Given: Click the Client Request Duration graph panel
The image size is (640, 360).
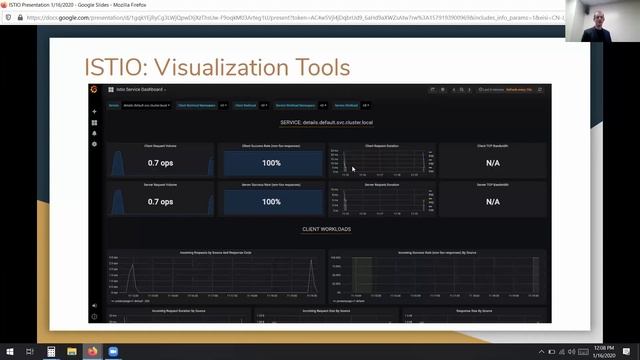Looking at the screenshot, I should coord(382,160).
